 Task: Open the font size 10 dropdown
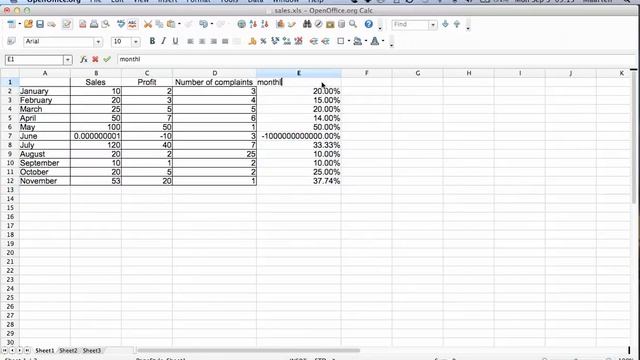click(x=136, y=42)
